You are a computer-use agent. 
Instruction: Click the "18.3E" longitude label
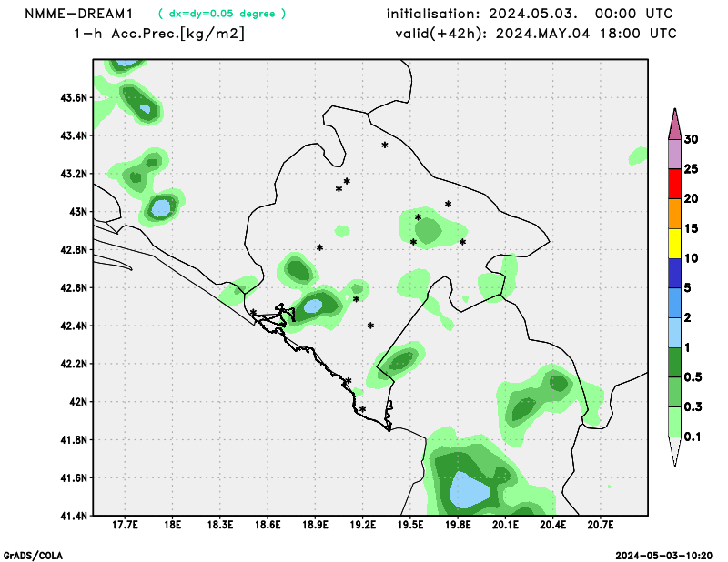tap(220, 525)
